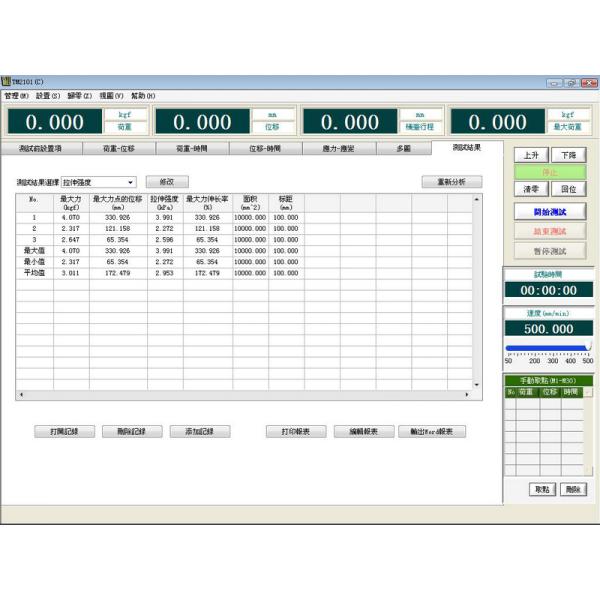
Task: Click the 取點 button
Action: pyautogui.click(x=541, y=489)
